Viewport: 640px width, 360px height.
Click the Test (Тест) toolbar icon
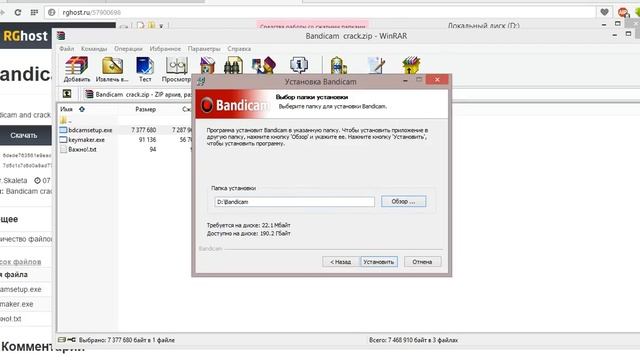coord(144,66)
